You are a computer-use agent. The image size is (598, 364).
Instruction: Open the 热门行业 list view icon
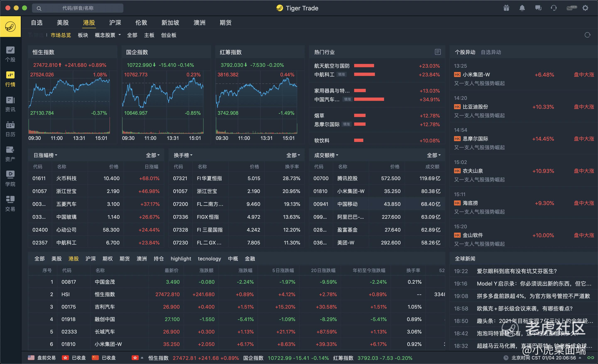click(x=438, y=52)
